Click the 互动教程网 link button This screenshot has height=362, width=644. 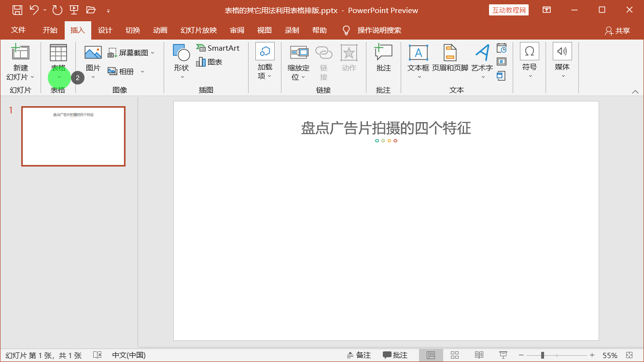508,10
